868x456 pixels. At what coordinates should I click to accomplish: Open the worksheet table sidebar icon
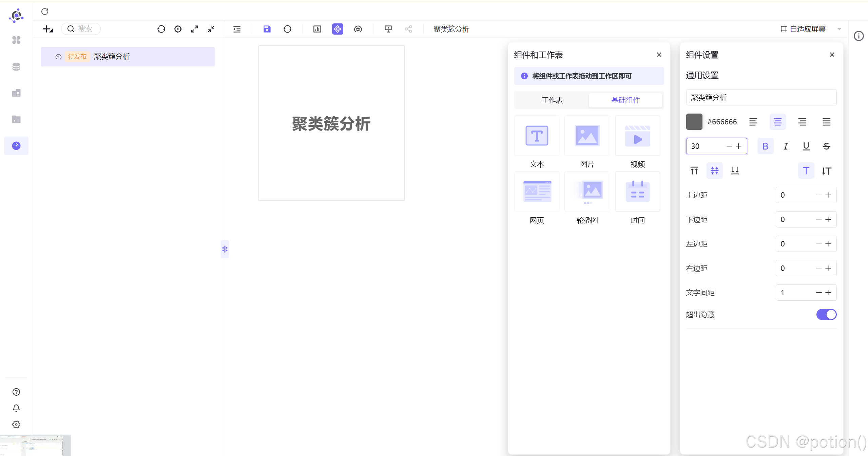(16, 93)
